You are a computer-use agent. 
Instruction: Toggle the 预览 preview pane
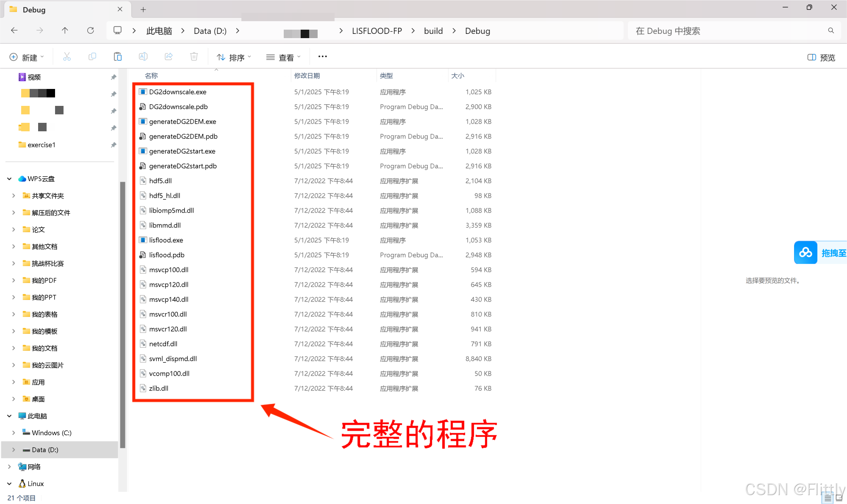point(820,57)
